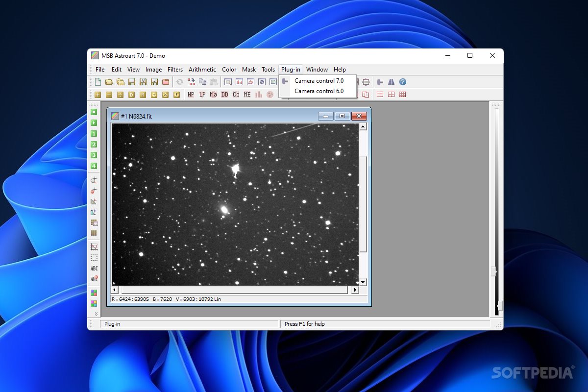The height and width of the screenshot is (392, 588).
Task: Minimize the N6824.fit image window
Action: (326, 116)
